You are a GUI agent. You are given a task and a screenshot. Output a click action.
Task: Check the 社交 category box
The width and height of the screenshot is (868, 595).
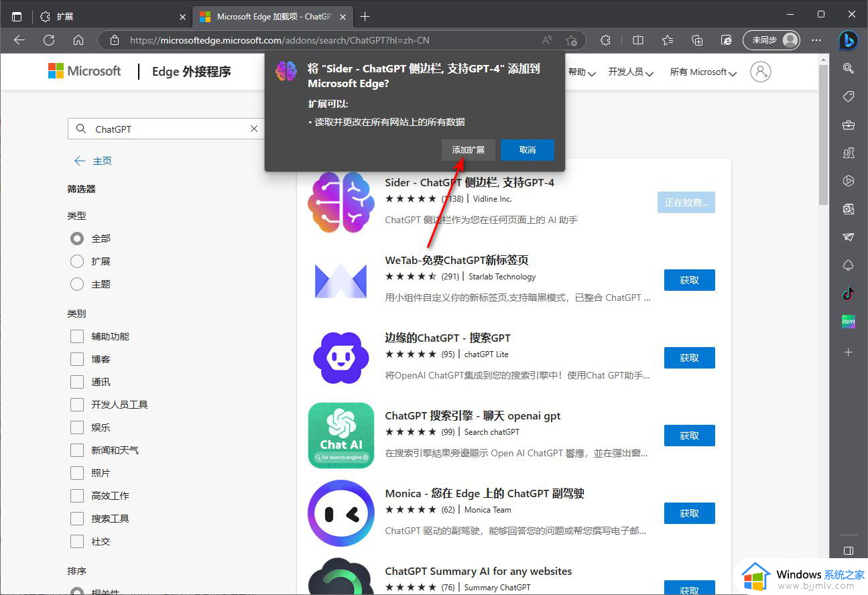point(77,541)
